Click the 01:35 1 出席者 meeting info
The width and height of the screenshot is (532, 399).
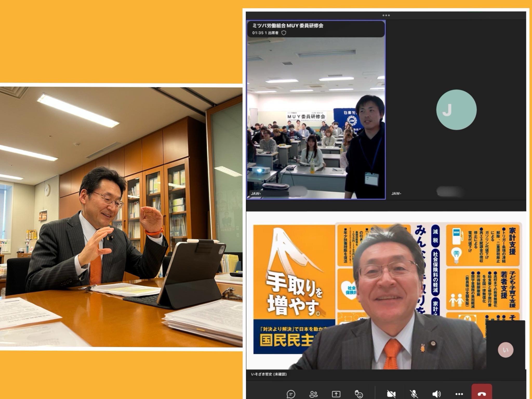(x=265, y=33)
